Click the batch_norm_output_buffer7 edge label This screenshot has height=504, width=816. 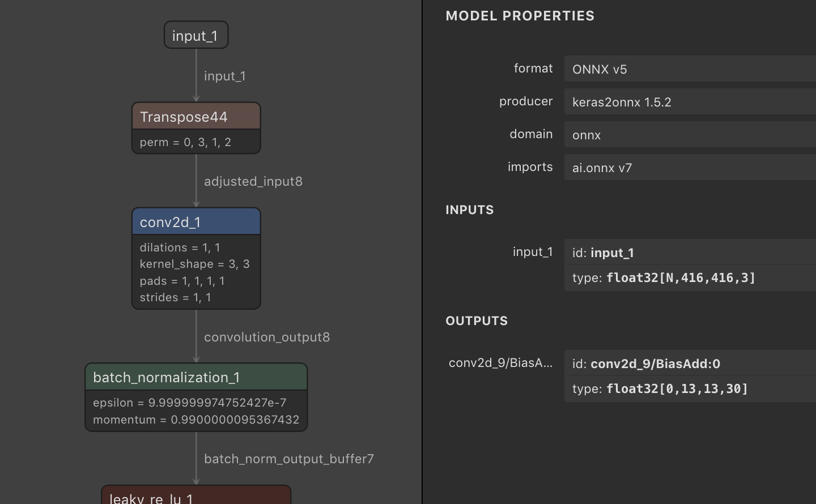pos(289,459)
